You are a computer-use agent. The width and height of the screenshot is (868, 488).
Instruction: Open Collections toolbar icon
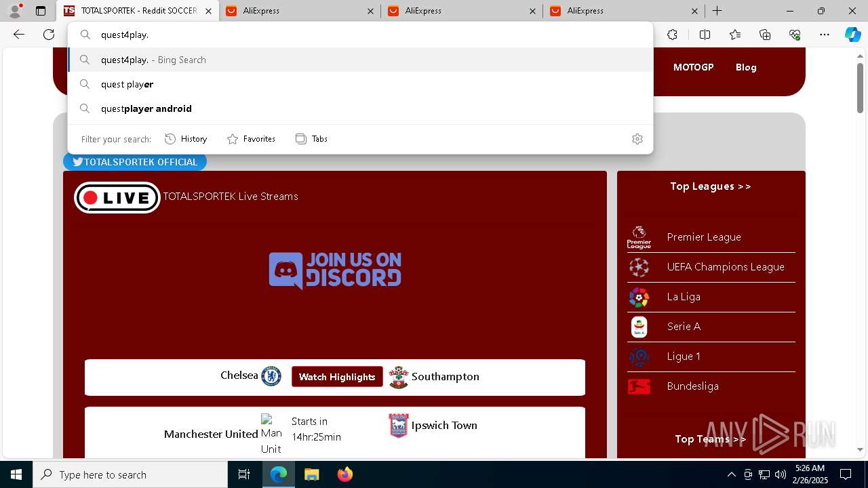[765, 35]
